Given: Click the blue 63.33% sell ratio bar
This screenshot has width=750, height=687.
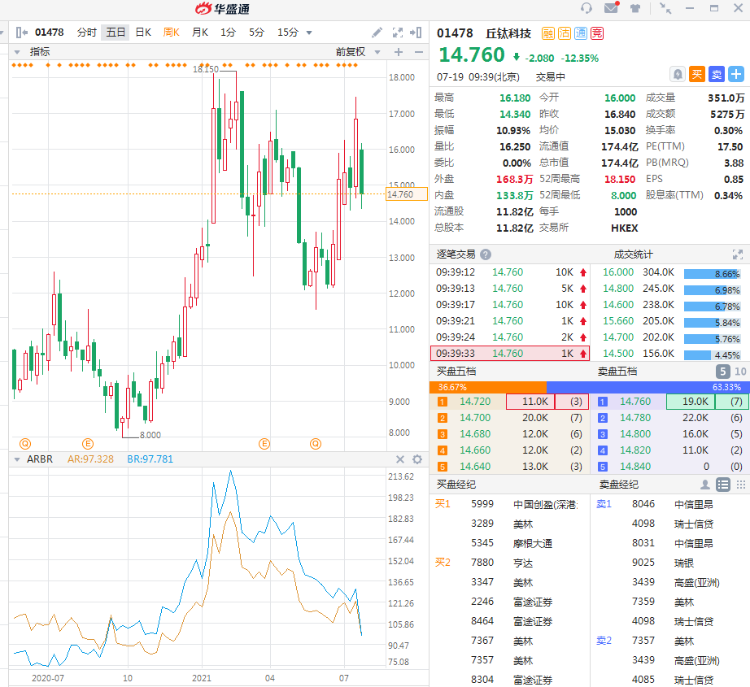Looking at the screenshot, I should [x=648, y=387].
